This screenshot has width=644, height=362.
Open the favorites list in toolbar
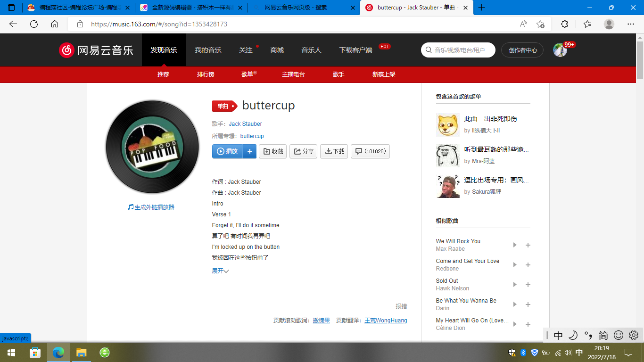coord(587,24)
